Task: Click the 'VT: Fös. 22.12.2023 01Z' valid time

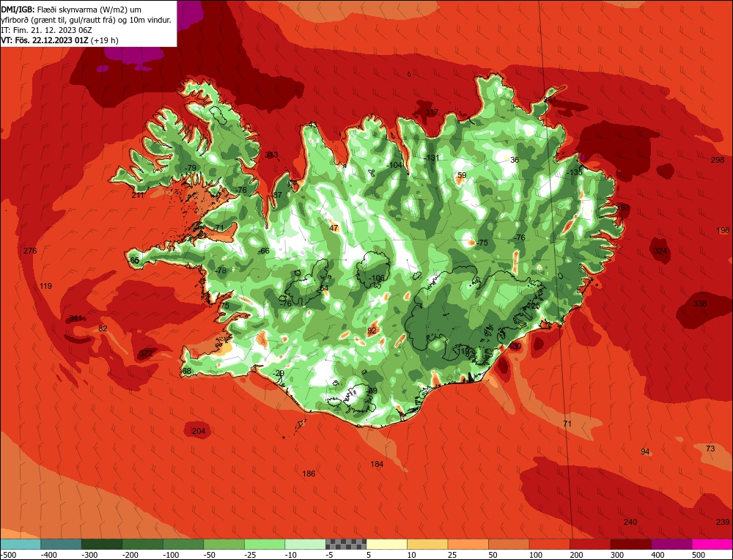Action: [45, 40]
